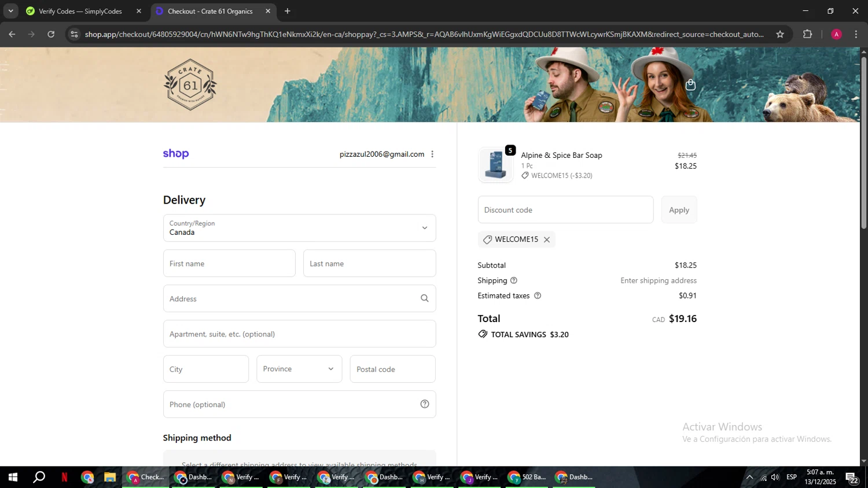Open the pinned Chrome taskbar icon

[x=87, y=477]
